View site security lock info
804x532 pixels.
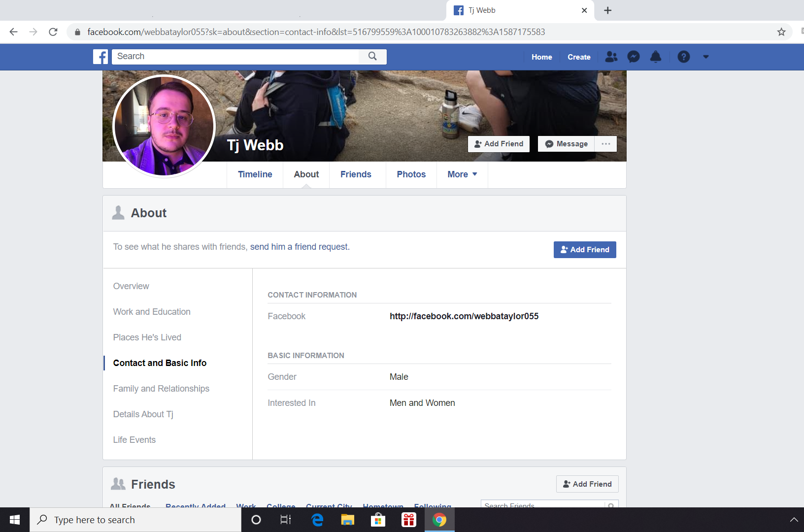pyautogui.click(x=77, y=32)
